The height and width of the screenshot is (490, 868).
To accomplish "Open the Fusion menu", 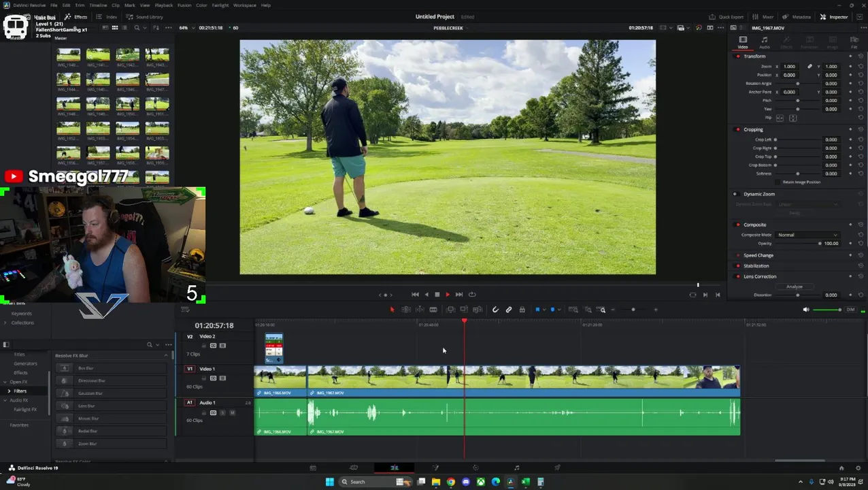I will click(184, 5).
